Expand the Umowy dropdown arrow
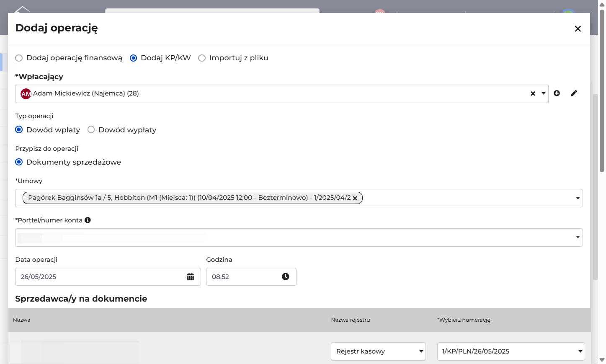The height and width of the screenshot is (364, 606). pyautogui.click(x=578, y=198)
